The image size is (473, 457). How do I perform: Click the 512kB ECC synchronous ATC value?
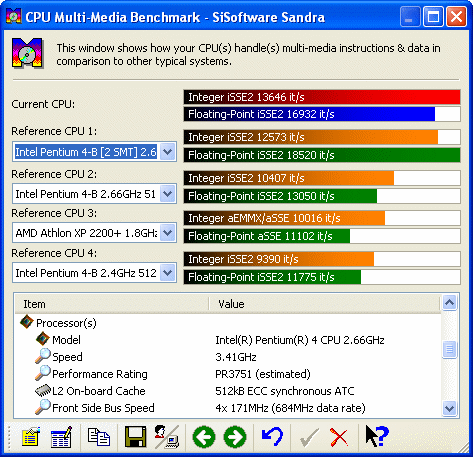[285, 391]
